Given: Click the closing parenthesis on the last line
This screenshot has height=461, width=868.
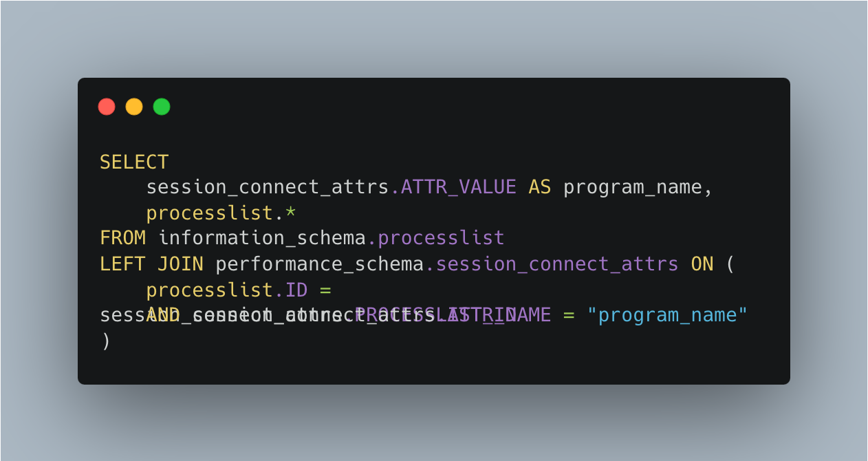Looking at the screenshot, I should pos(105,341).
